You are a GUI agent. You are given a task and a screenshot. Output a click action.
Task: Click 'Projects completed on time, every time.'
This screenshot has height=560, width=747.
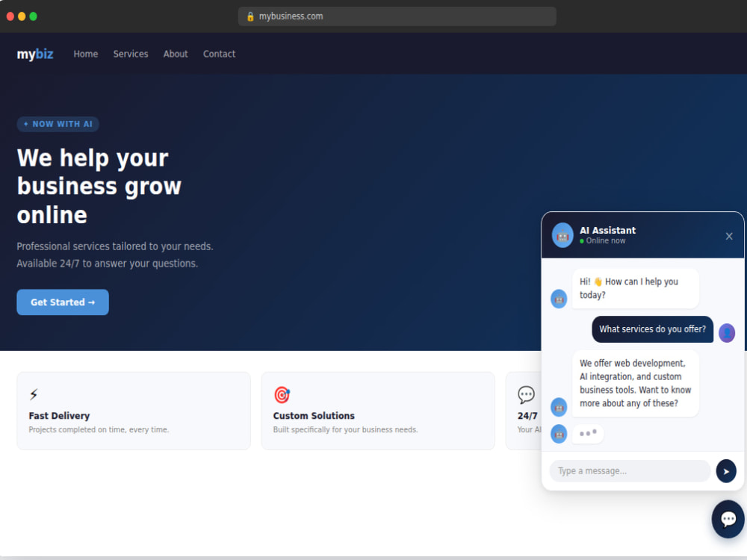pyautogui.click(x=99, y=429)
